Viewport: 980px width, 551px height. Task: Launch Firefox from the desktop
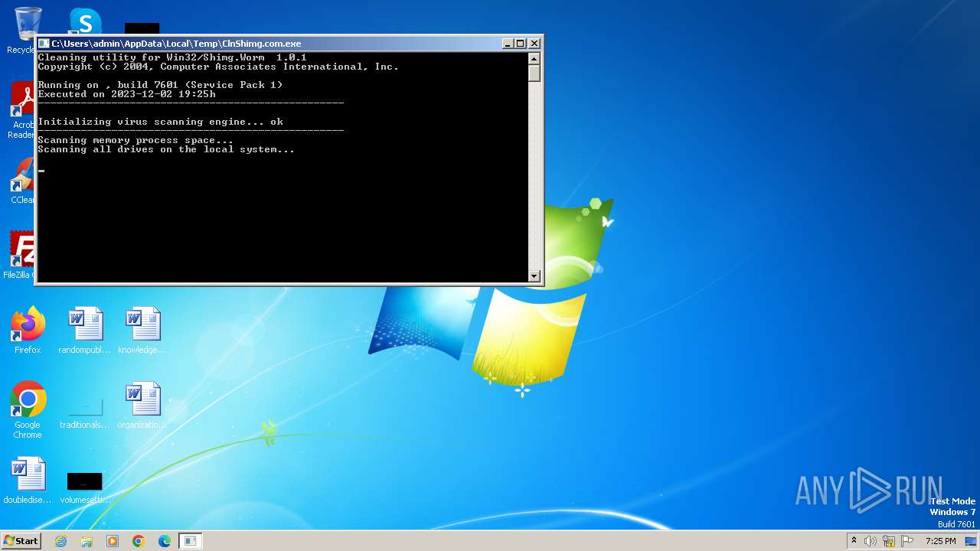[28, 331]
